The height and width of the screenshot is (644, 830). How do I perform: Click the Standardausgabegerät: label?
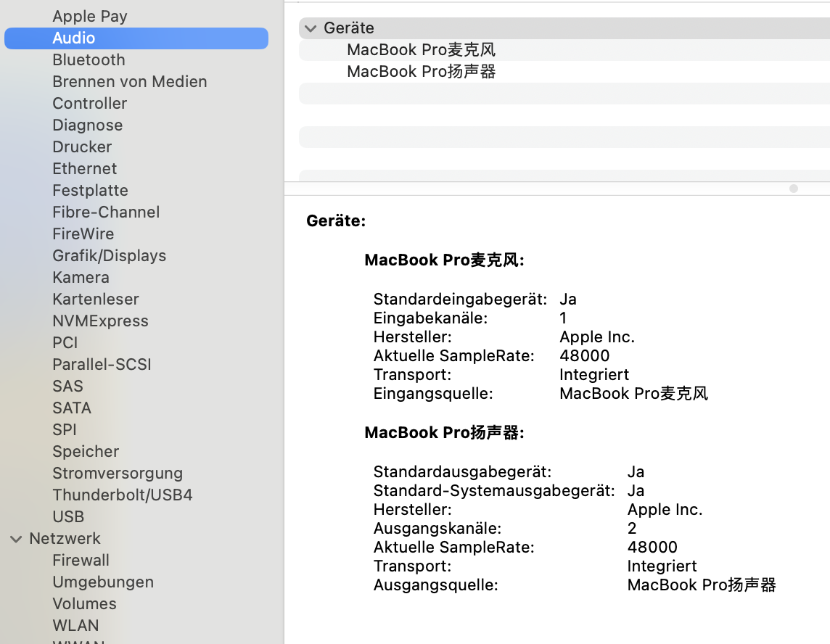click(463, 472)
